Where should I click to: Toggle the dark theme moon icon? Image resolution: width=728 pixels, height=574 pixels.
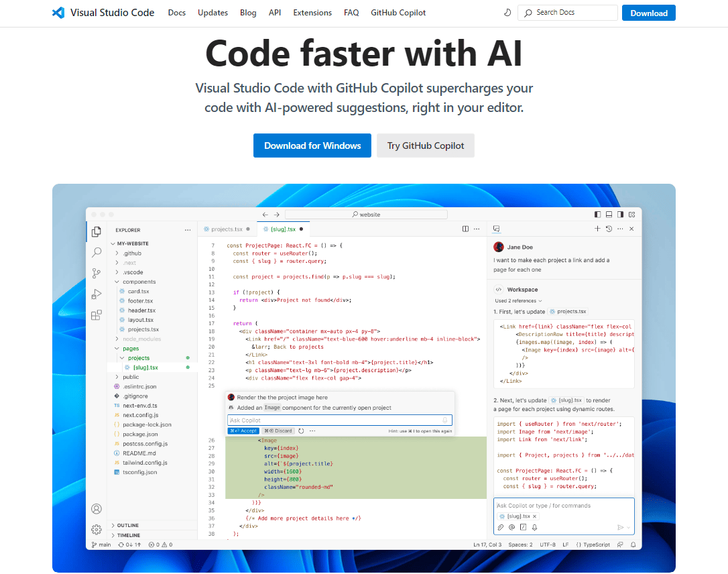click(x=507, y=13)
